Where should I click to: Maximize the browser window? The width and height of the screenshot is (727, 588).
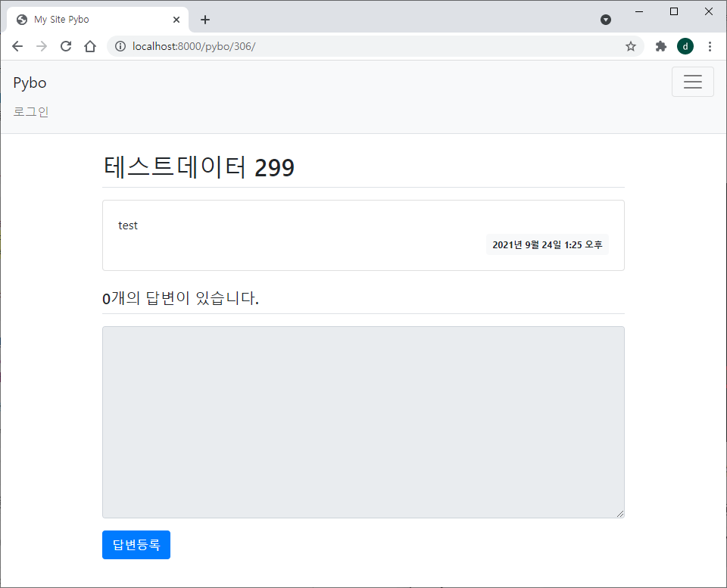click(674, 11)
